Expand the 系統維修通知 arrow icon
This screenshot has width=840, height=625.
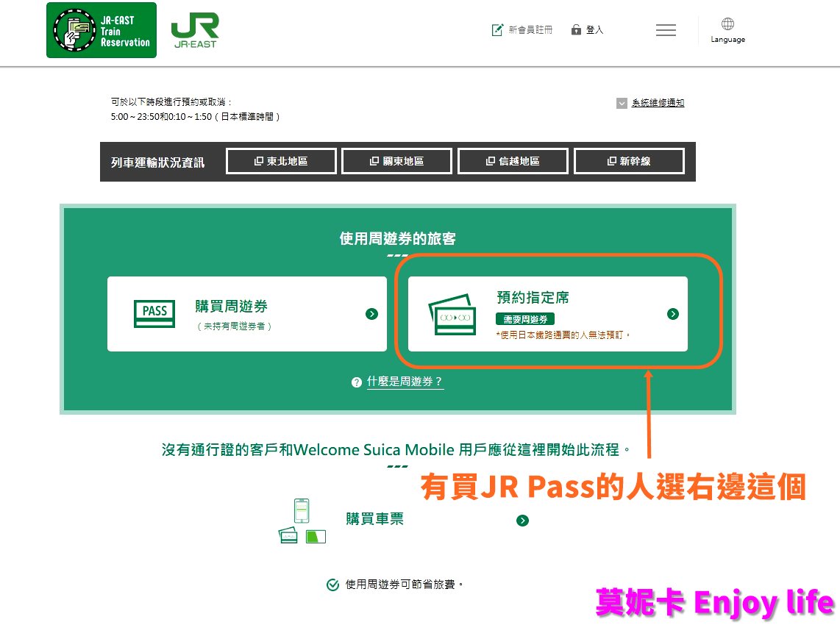point(622,104)
